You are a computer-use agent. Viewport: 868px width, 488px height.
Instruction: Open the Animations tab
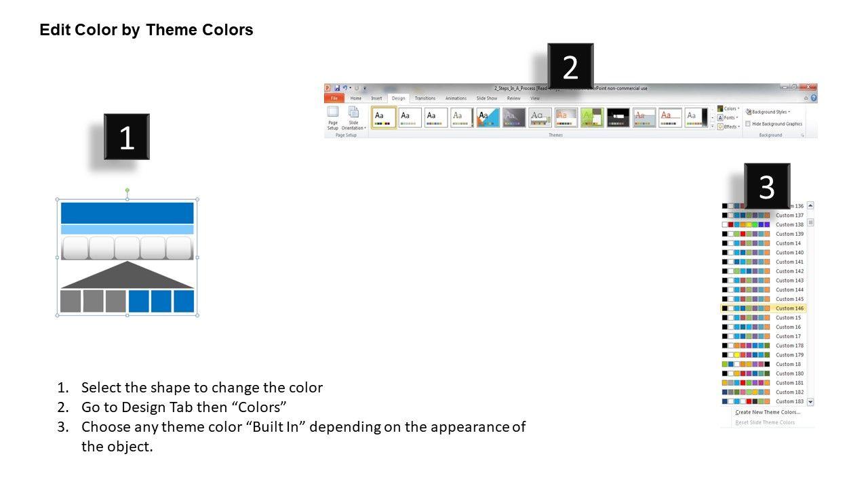(x=456, y=98)
